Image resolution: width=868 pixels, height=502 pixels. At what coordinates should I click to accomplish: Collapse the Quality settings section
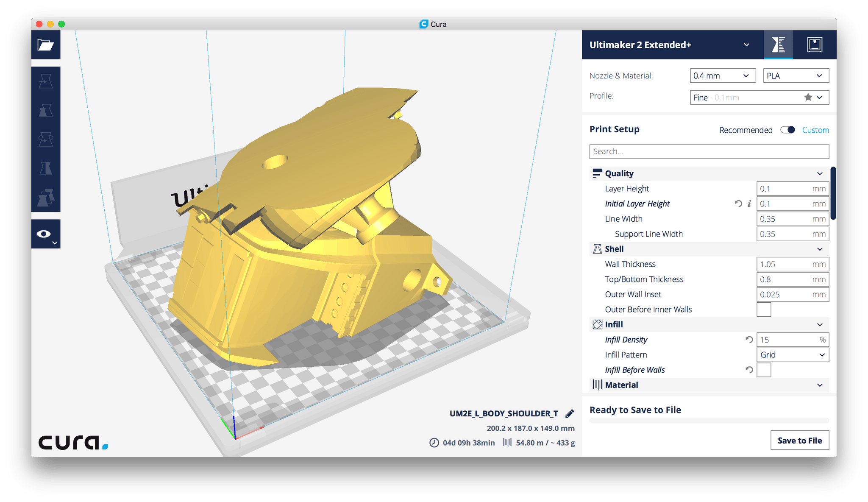[x=820, y=173]
